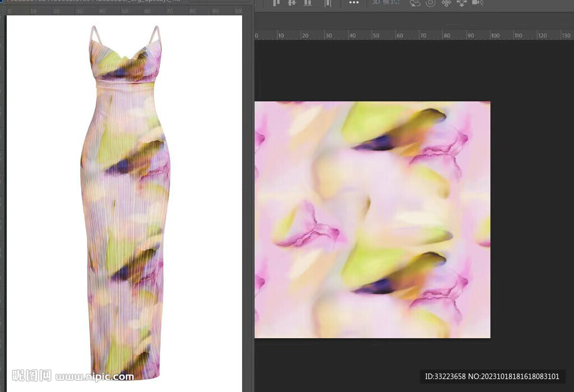Click Align vertical centers in options bar
This screenshot has width=574, height=392.
[x=291, y=3]
